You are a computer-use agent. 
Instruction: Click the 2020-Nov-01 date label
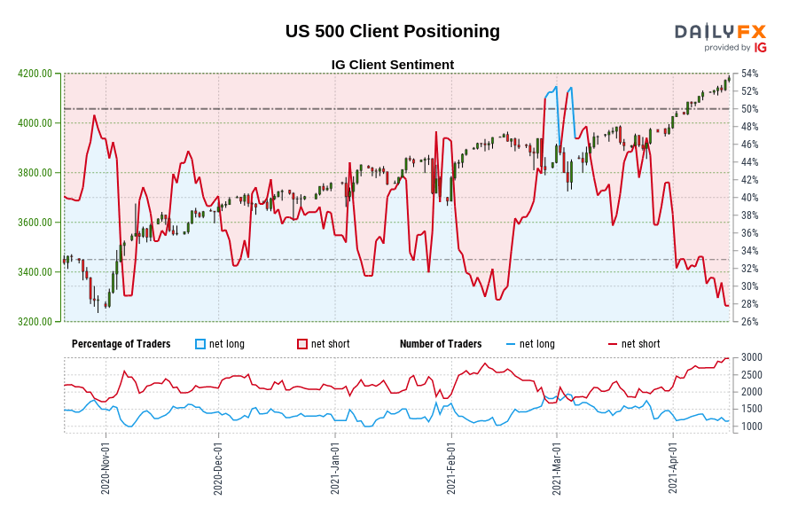pos(106,468)
